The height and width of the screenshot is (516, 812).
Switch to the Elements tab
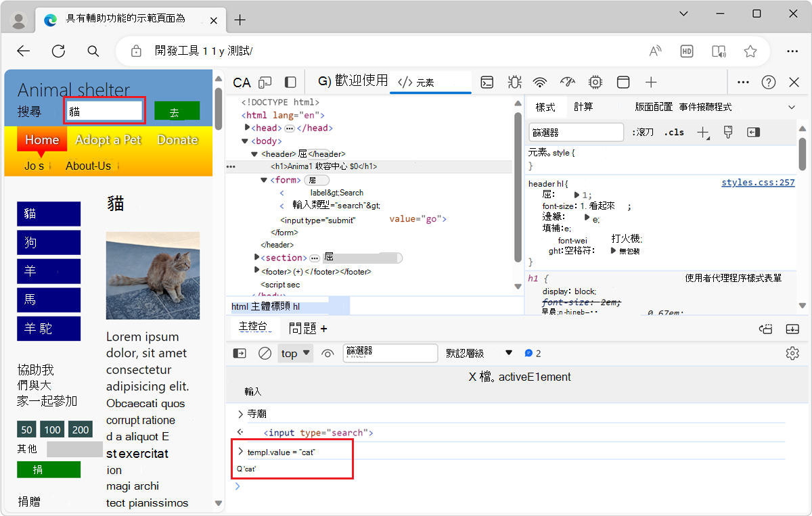(430, 83)
